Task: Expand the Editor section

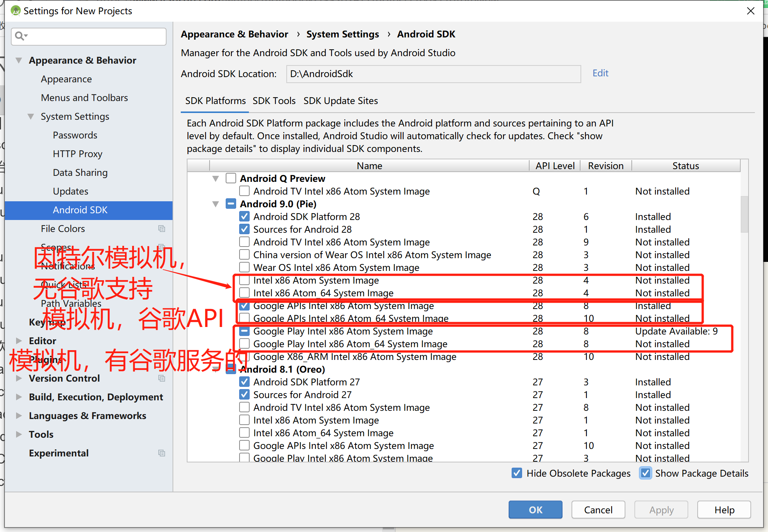Action: [x=19, y=341]
